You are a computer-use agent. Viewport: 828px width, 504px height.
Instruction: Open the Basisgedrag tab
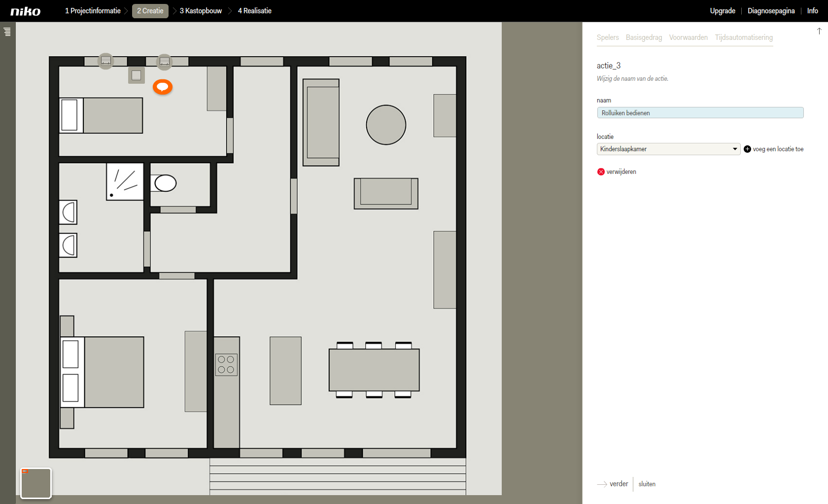pos(644,37)
